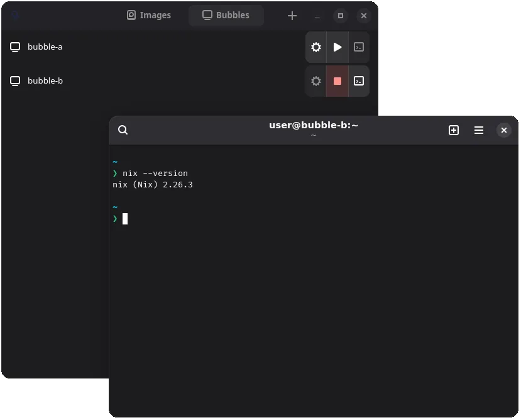
Task: Select the bubble-a row label
Action: [x=45, y=47]
